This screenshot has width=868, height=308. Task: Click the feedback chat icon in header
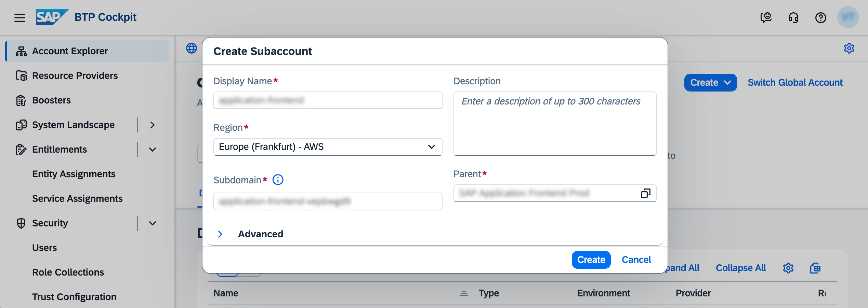point(766,17)
